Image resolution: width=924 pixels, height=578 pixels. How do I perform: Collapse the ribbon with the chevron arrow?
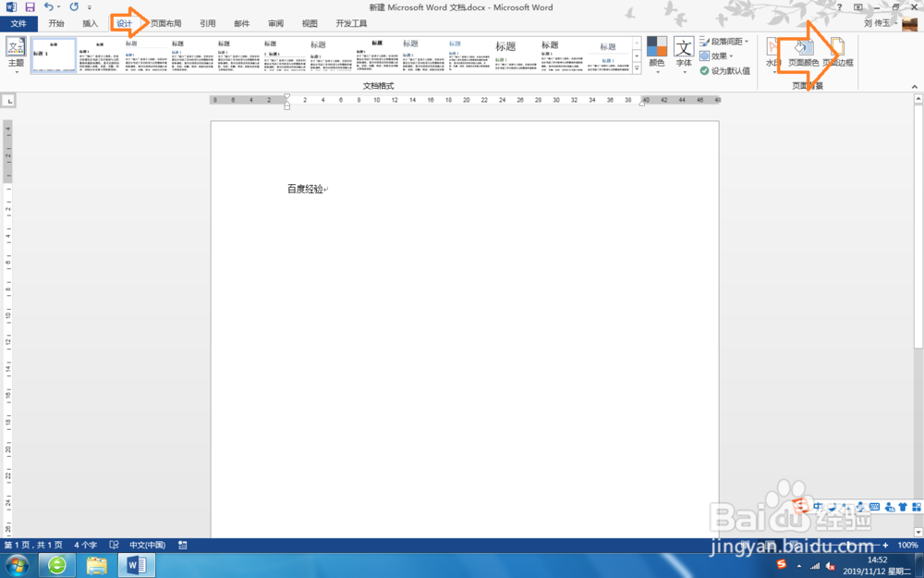click(x=913, y=85)
